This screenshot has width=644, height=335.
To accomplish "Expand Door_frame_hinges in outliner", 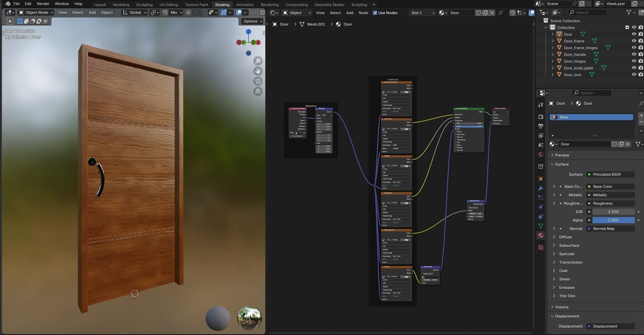I will 553,47.
